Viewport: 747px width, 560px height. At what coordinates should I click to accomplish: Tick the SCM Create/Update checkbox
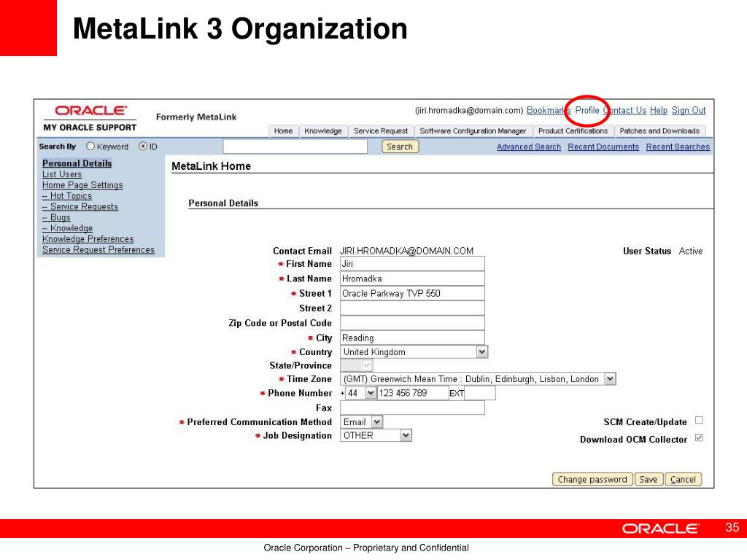pyautogui.click(x=699, y=421)
